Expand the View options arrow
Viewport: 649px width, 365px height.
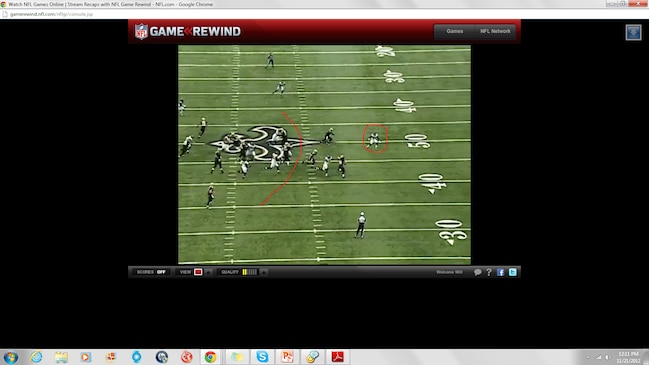(208, 272)
